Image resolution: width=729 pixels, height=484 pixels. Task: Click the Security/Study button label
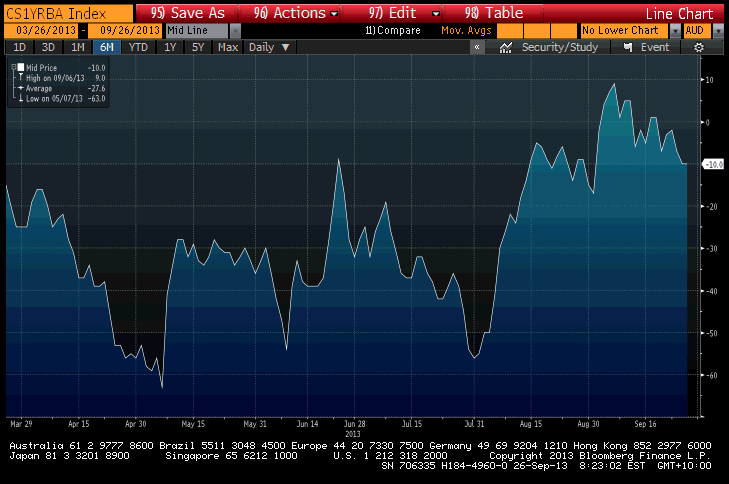[560, 47]
